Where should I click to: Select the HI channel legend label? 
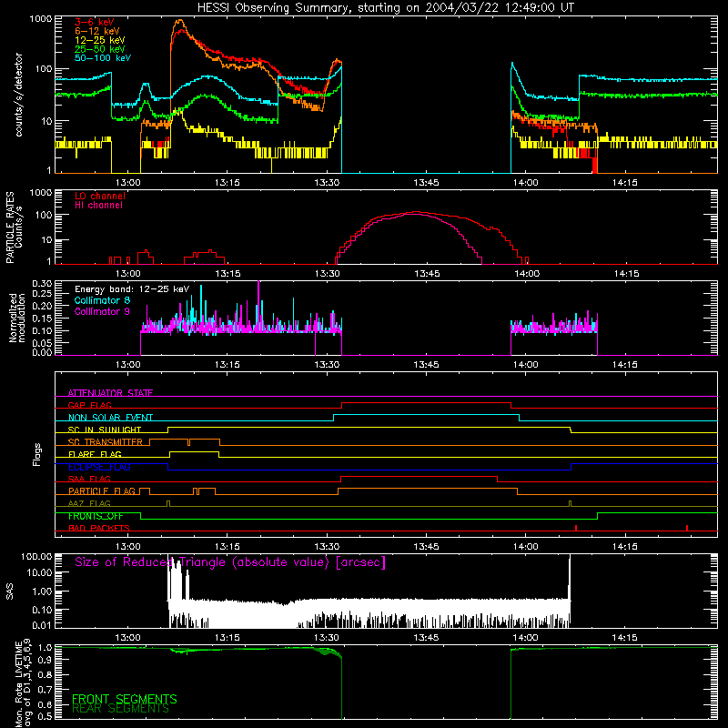99,206
